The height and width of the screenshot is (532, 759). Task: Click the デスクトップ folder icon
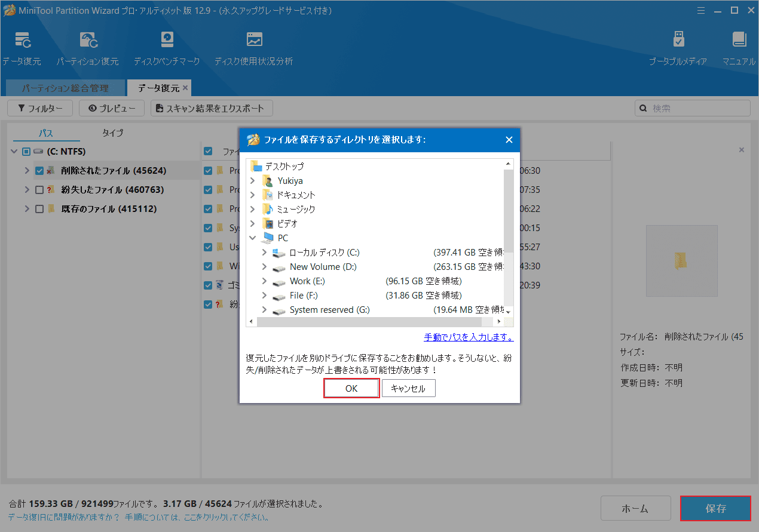pos(256,167)
